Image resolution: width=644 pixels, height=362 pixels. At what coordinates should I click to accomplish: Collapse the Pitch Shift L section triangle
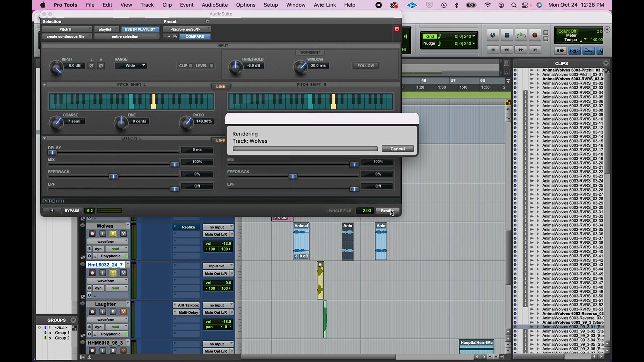(44, 85)
